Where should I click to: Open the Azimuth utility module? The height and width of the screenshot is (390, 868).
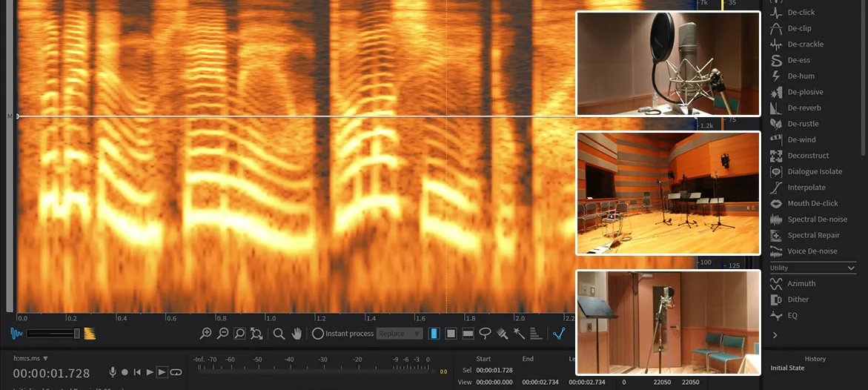tap(792, 284)
